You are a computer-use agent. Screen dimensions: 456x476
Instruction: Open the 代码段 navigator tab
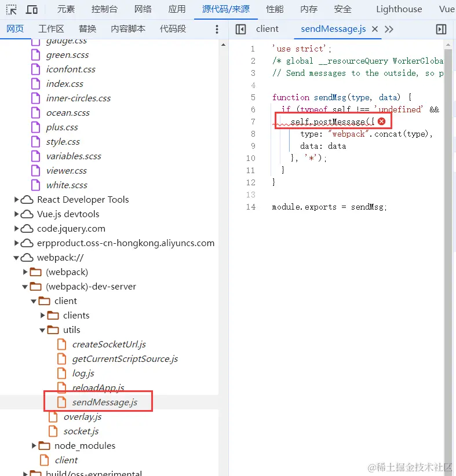click(173, 29)
